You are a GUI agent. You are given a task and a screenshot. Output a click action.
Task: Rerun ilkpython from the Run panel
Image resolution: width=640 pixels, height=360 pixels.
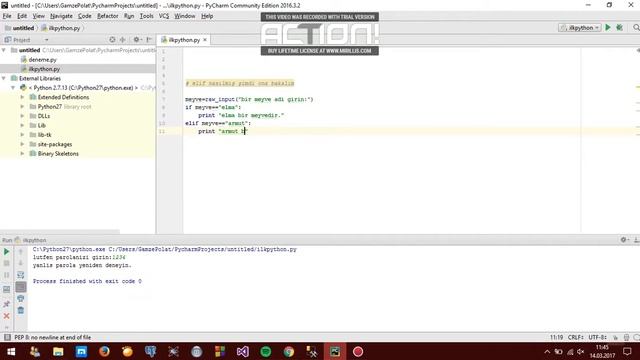point(7,252)
